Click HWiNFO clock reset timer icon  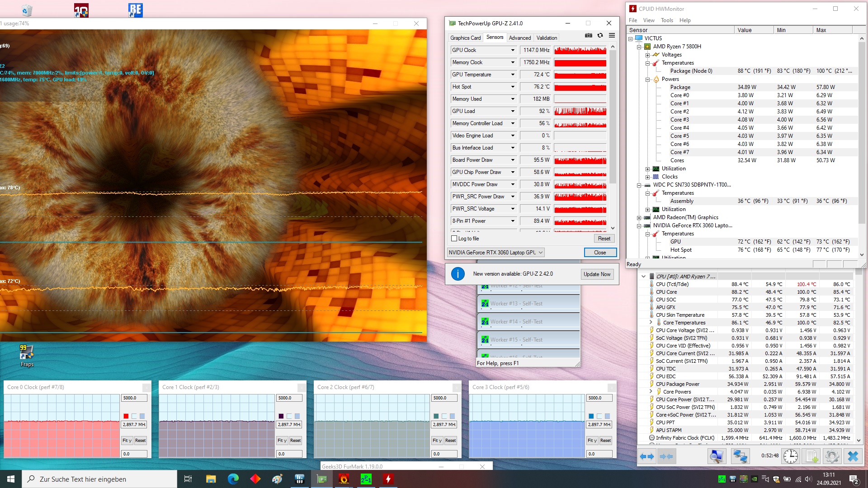pyautogui.click(x=790, y=456)
